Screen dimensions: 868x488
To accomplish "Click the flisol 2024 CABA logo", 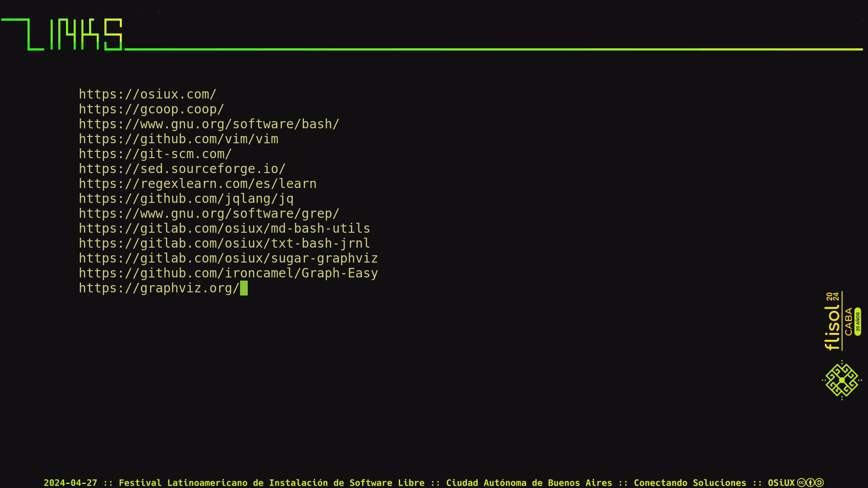I will click(843, 321).
